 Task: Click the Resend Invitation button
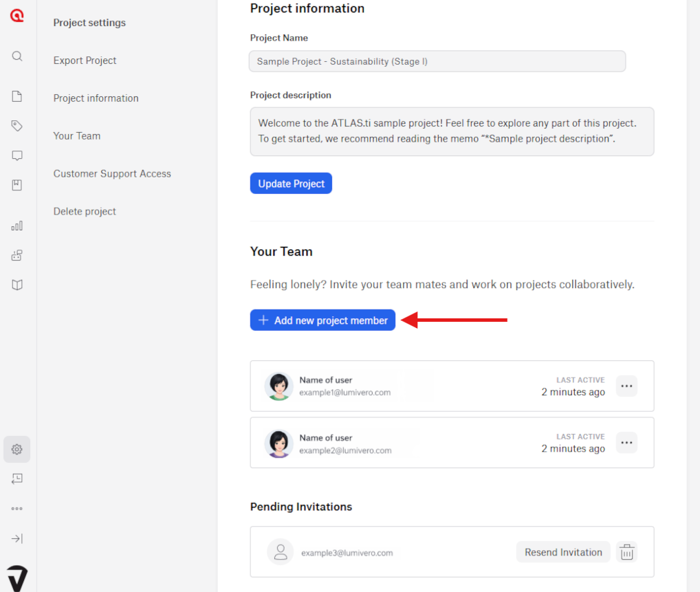click(563, 552)
